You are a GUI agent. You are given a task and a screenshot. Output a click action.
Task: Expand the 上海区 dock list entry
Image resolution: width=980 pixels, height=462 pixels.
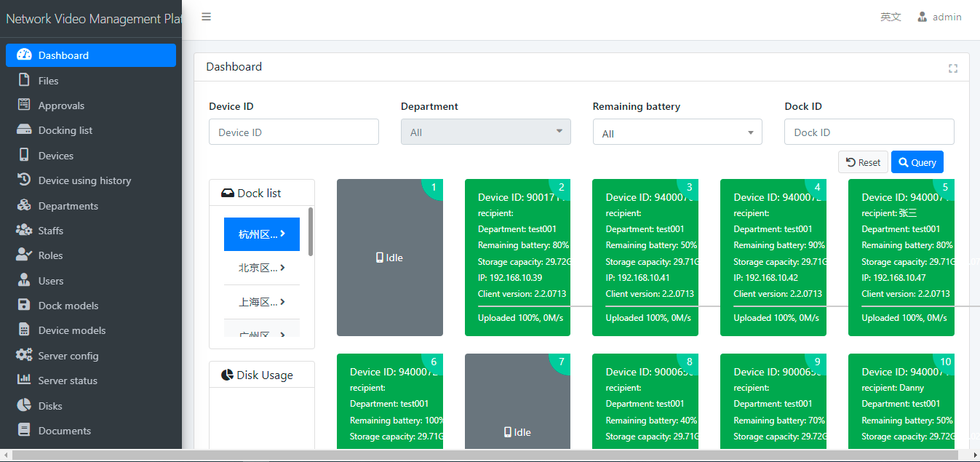pos(261,302)
